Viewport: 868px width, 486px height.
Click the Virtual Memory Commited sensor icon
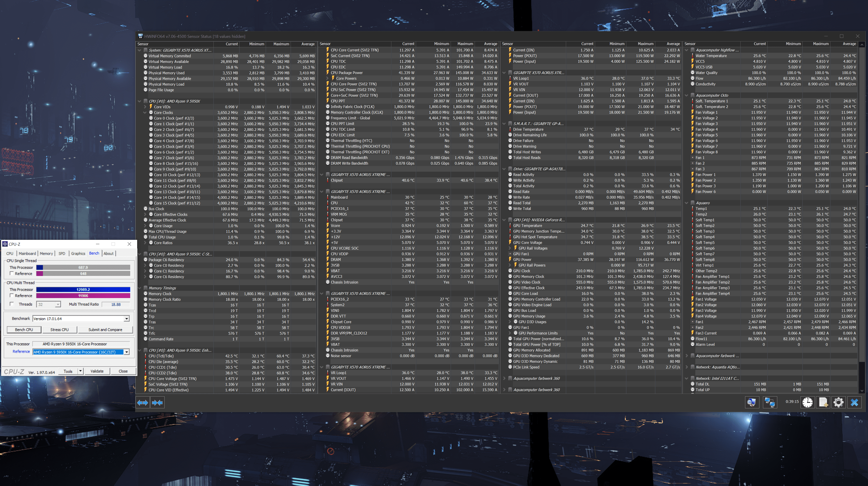pos(146,56)
